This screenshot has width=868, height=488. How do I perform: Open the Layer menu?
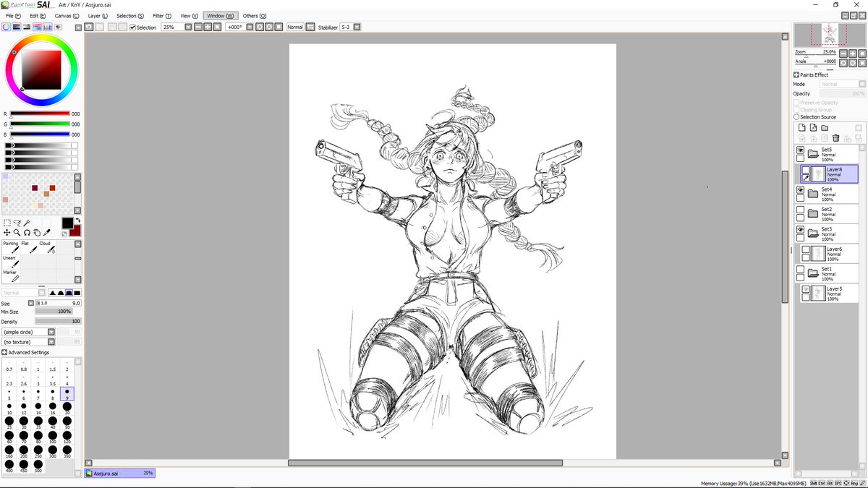pyautogui.click(x=97, y=15)
